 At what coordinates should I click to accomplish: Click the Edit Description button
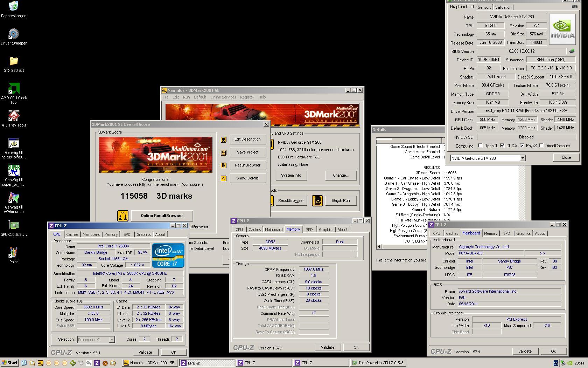[247, 139]
